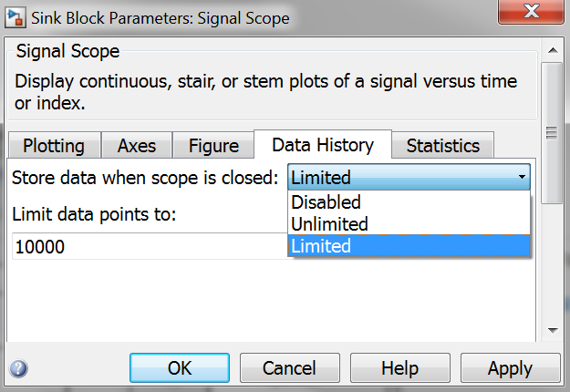Click the vertical scrollbar thumb

552,133
